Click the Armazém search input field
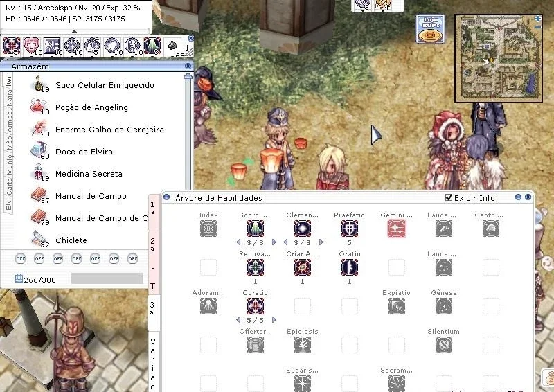This screenshot has width=554, height=392. pyautogui.click(x=107, y=278)
